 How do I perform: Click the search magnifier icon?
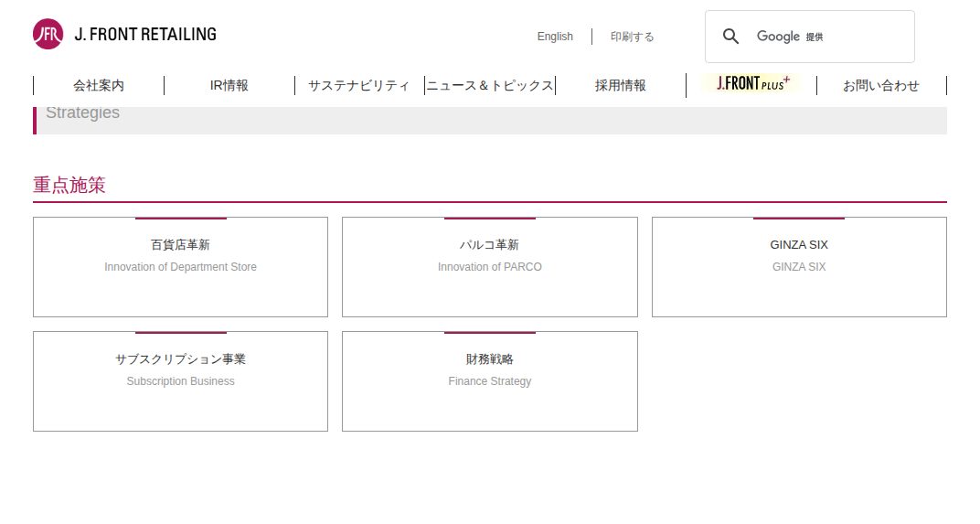(x=730, y=37)
